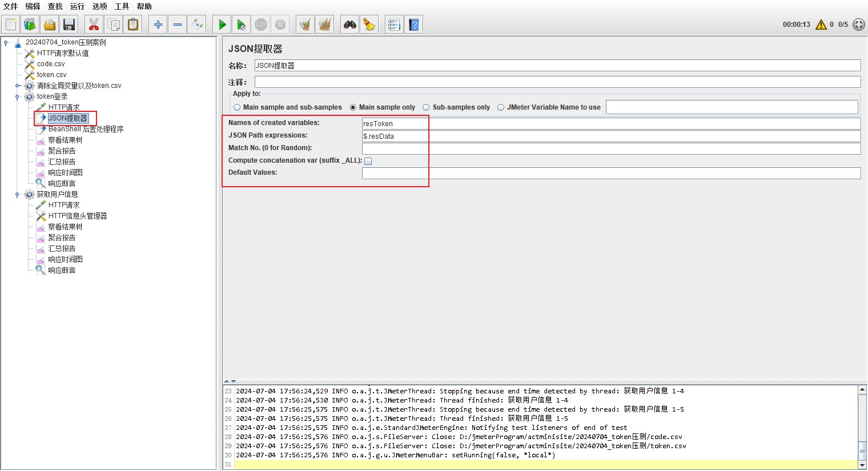Select BeanShell 后置处理程序 in tree
This screenshot has width=868, height=471.
[x=86, y=129]
